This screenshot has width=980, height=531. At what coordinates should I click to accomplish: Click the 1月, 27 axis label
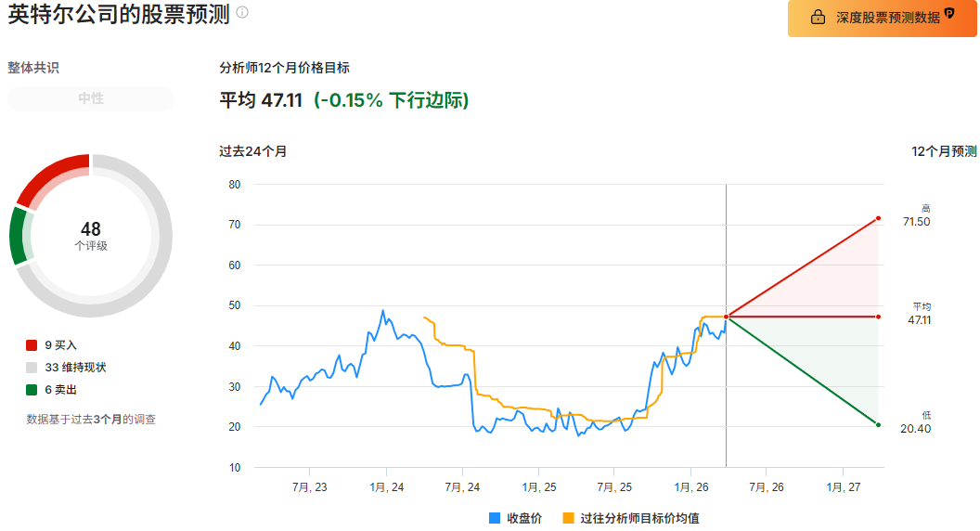pyautogui.click(x=844, y=487)
